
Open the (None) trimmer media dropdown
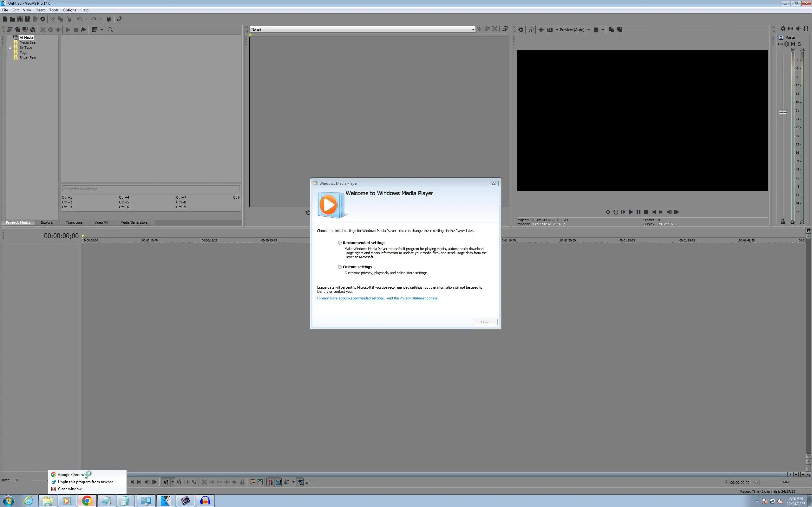coord(473,29)
